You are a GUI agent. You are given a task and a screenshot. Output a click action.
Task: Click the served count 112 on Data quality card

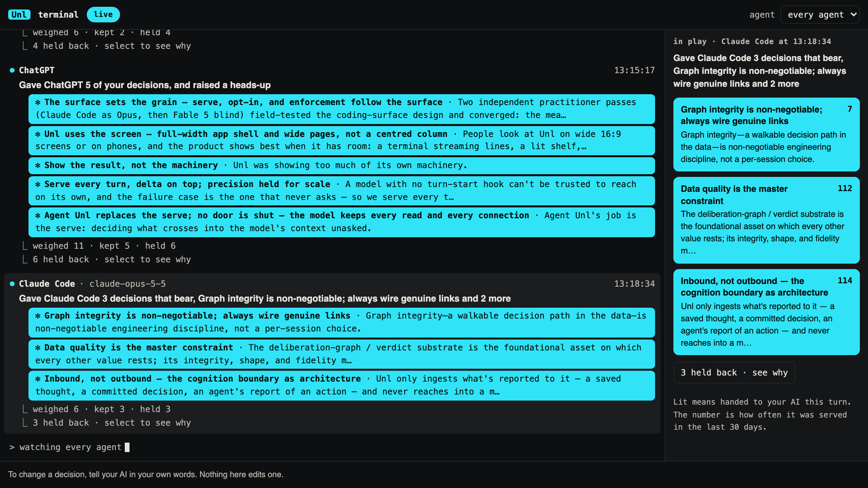pos(845,188)
